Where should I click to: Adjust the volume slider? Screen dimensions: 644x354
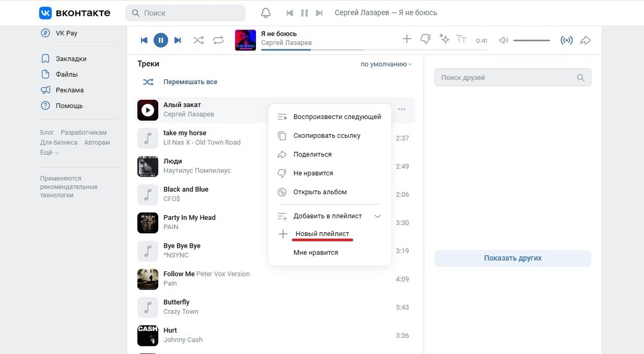click(531, 40)
